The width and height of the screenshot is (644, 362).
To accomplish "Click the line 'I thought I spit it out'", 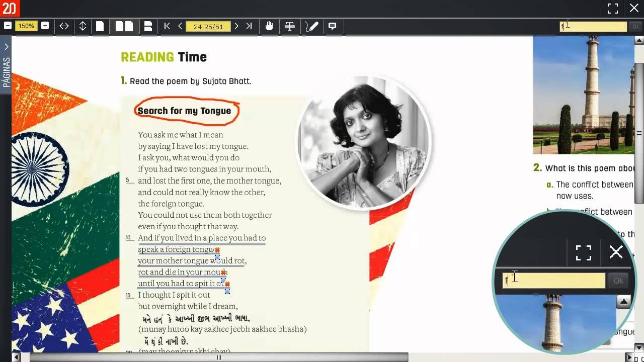I will tap(174, 295).
